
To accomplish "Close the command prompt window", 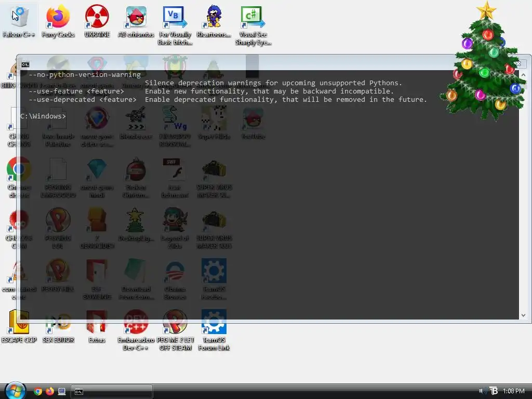I will coord(519,63).
